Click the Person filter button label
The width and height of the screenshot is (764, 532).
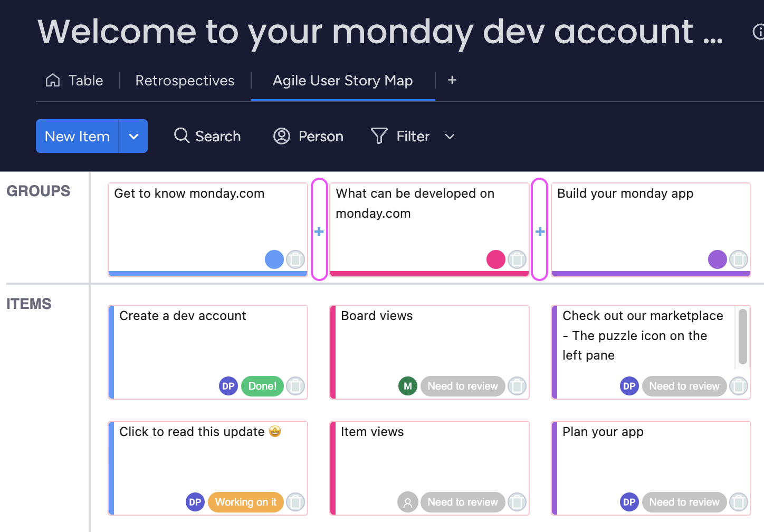pos(321,136)
